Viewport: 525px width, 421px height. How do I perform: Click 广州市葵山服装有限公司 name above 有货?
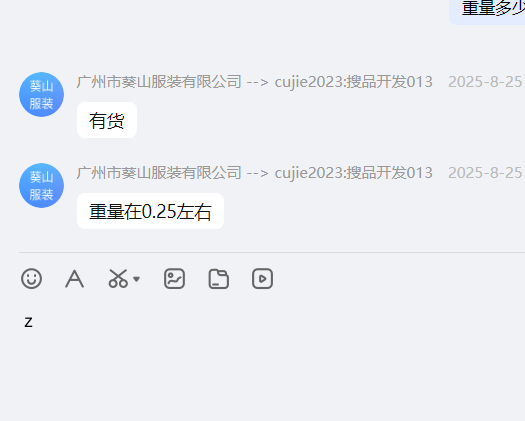pos(159,82)
